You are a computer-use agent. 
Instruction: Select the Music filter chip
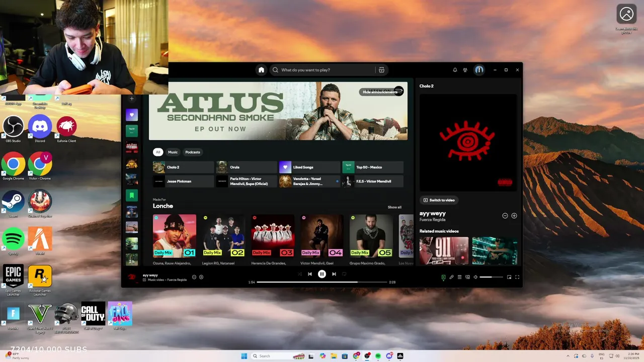173,152
